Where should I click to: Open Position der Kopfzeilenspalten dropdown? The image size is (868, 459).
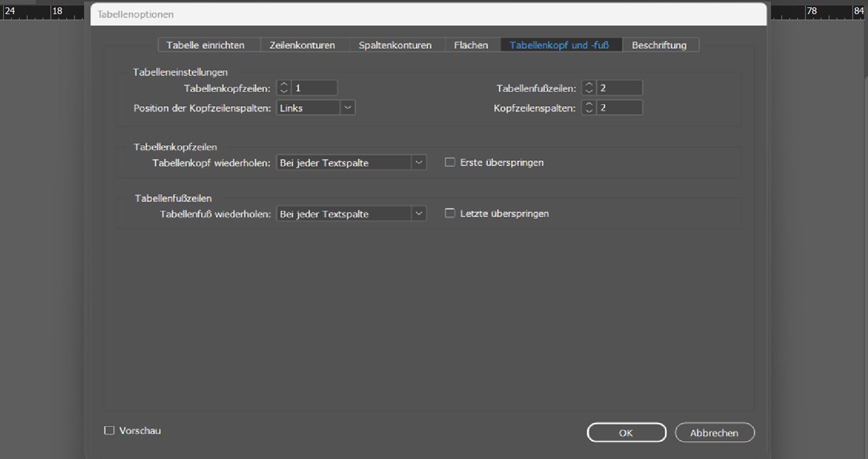(316, 108)
